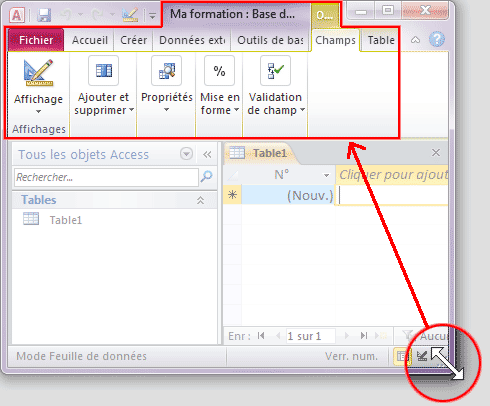Open the Validation de champ group
This screenshot has height=406, width=490.
pos(276,86)
